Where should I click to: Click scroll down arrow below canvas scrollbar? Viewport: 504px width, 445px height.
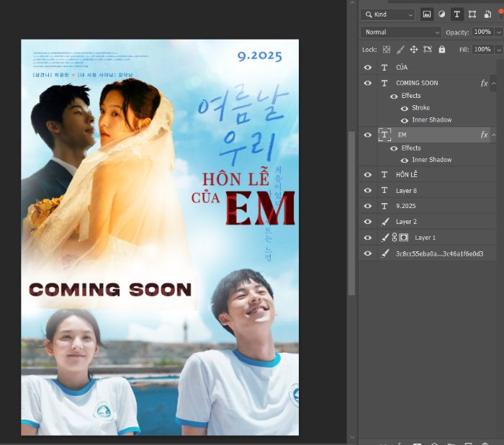pyautogui.click(x=351, y=437)
